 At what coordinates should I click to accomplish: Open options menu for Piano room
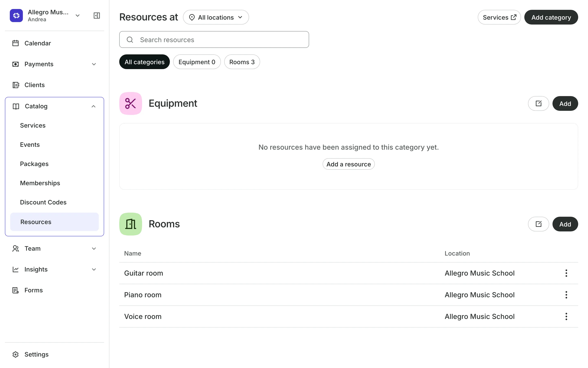point(566,295)
